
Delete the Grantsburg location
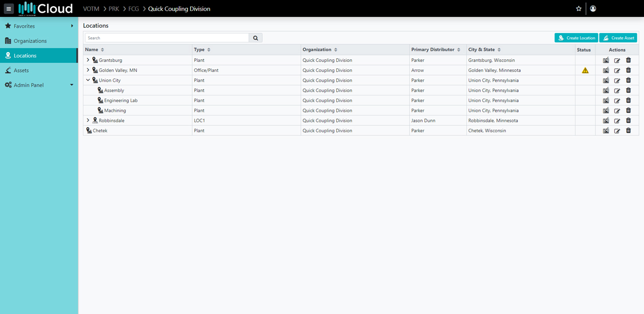pyautogui.click(x=628, y=60)
